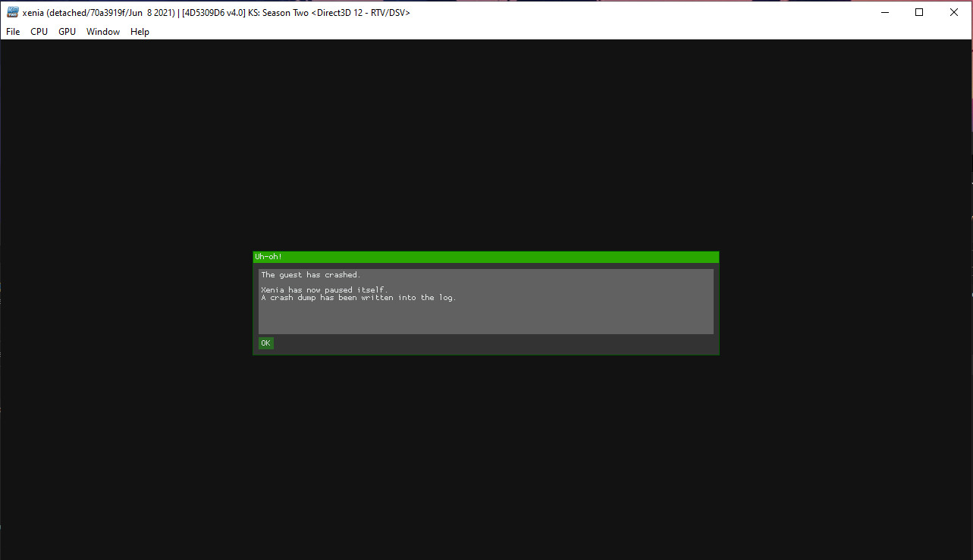Click the Xenia application icon in the title bar
This screenshot has width=973, height=560.
[x=12, y=12]
